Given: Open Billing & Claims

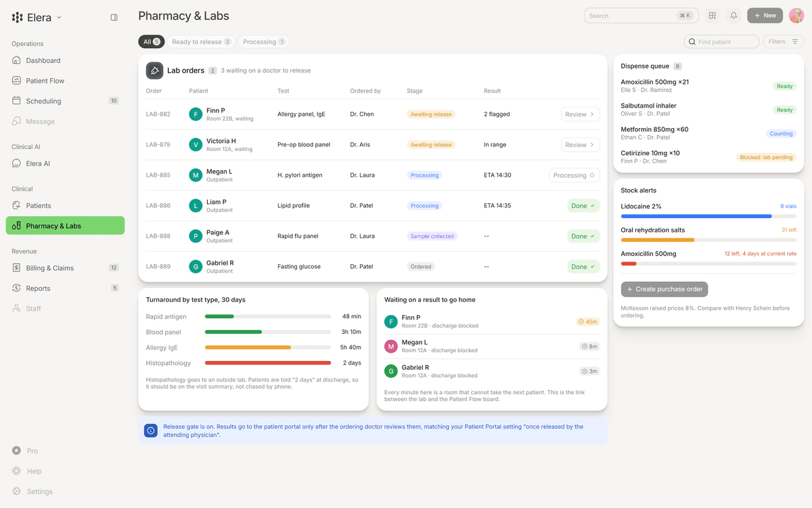Looking at the screenshot, I should click(x=65, y=268).
